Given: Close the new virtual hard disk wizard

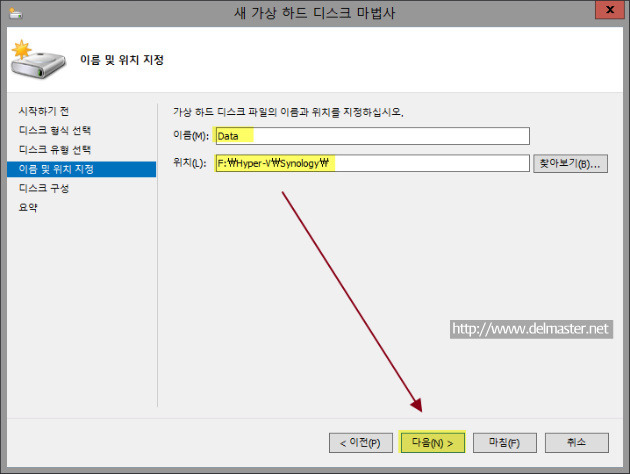Looking at the screenshot, I should (x=610, y=10).
